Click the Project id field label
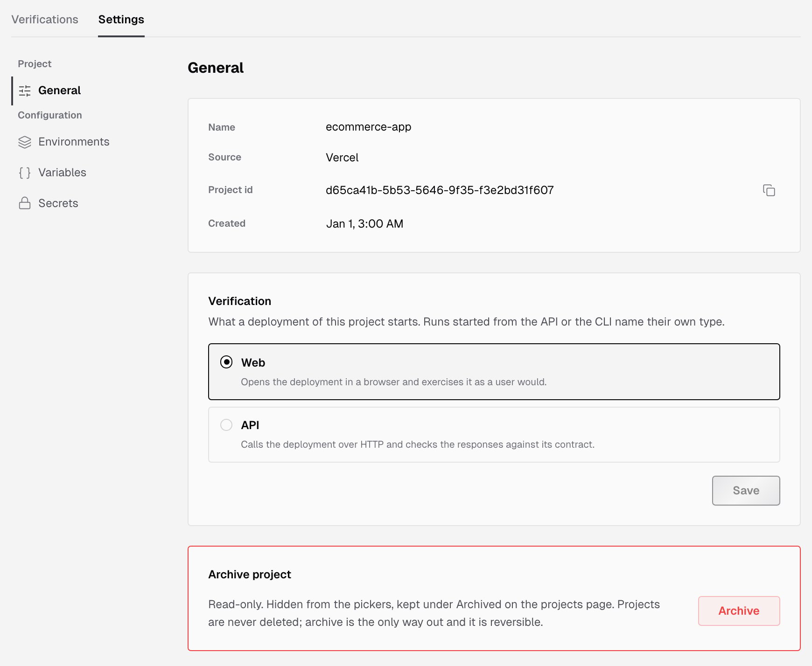The image size is (812, 666). coord(230,190)
